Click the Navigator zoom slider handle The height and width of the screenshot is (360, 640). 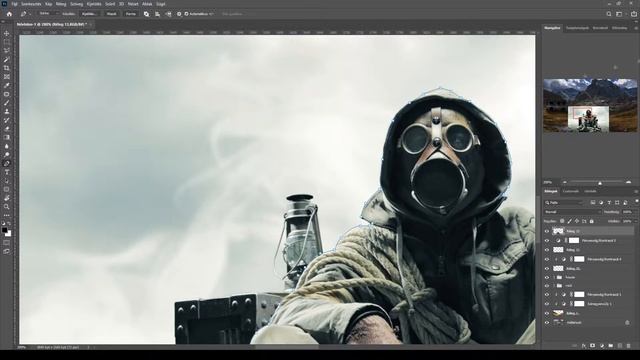(x=600, y=183)
